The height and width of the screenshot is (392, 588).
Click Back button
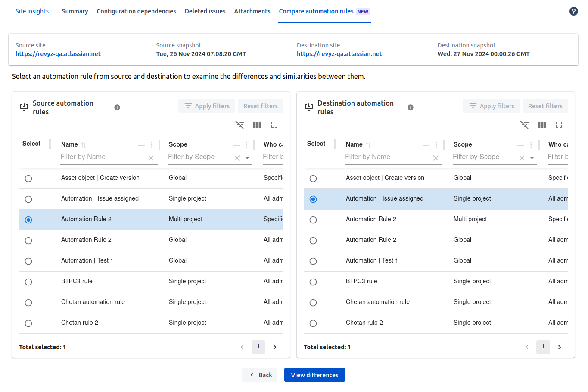point(259,375)
